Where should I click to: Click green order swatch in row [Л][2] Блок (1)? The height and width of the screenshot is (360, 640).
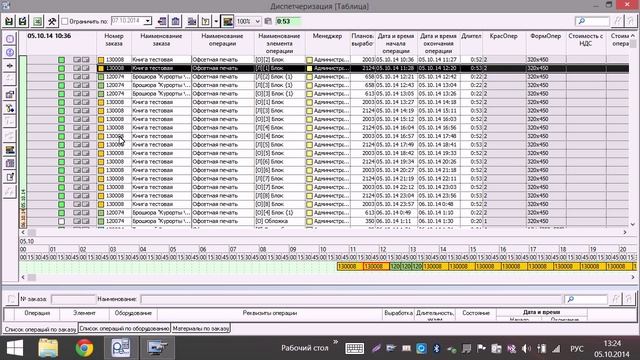[x=101, y=77]
